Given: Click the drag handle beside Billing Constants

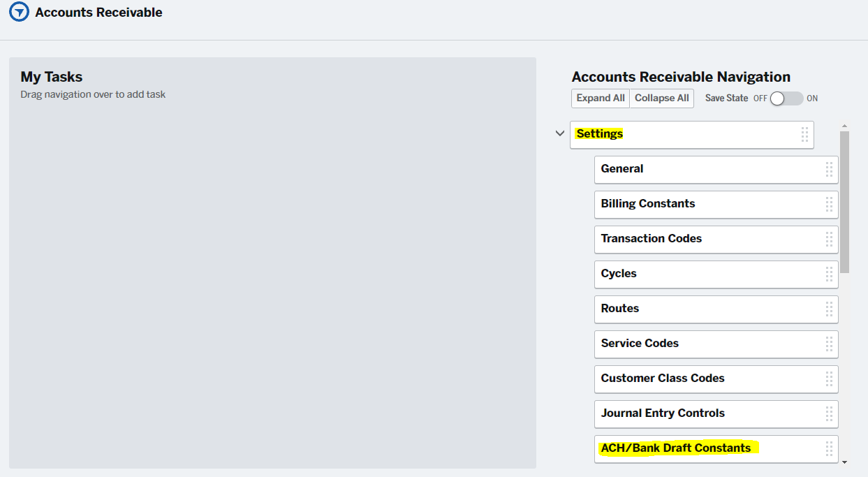Looking at the screenshot, I should pyautogui.click(x=828, y=204).
